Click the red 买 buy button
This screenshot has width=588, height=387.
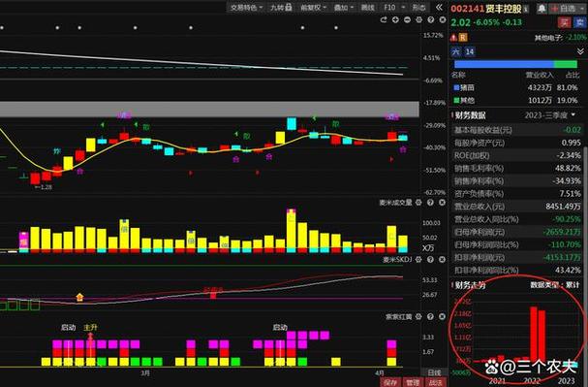pyautogui.click(x=564, y=22)
